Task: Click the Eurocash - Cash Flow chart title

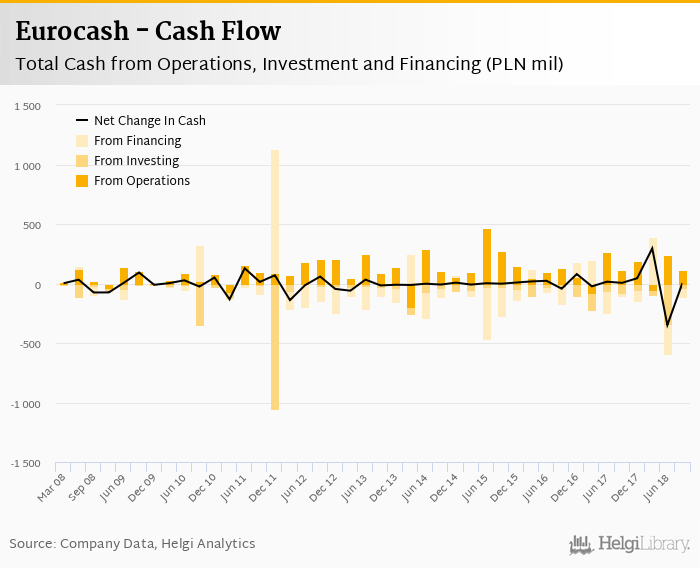Action: [148, 32]
